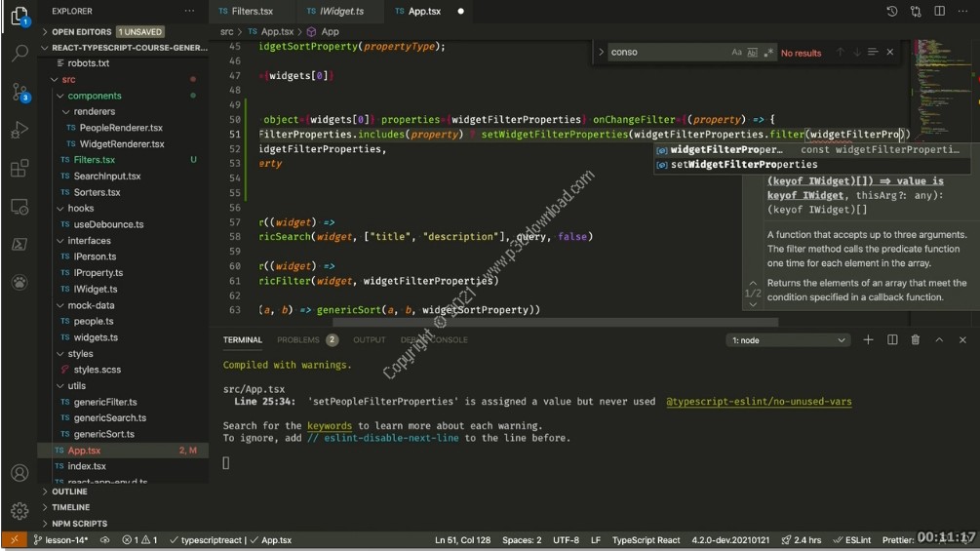The image size is (980, 551).
Task: Click the editor horizontal scrollbar
Action: click(x=555, y=323)
